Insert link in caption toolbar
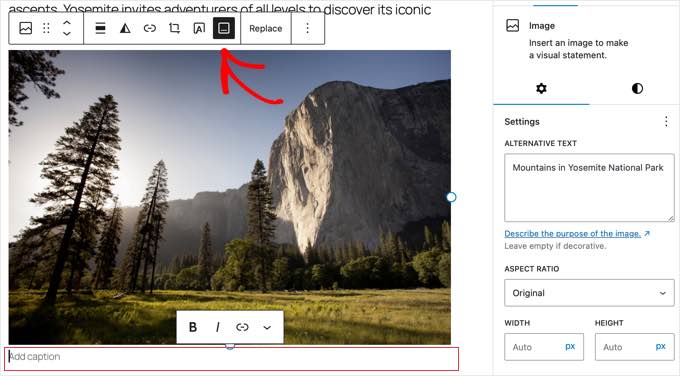The height and width of the screenshot is (376, 680). 242,327
